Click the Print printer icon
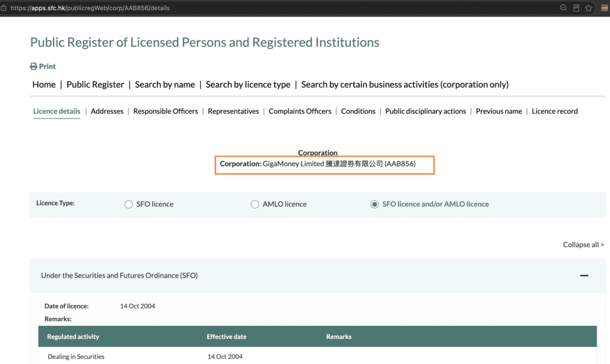Screen dimensions: 610x364 (x=33, y=67)
